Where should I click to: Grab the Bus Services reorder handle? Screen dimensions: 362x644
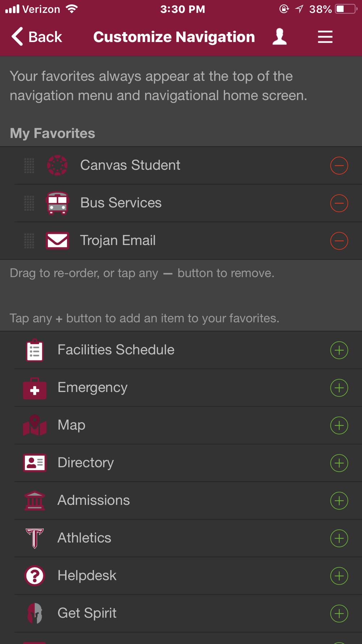[x=29, y=203]
